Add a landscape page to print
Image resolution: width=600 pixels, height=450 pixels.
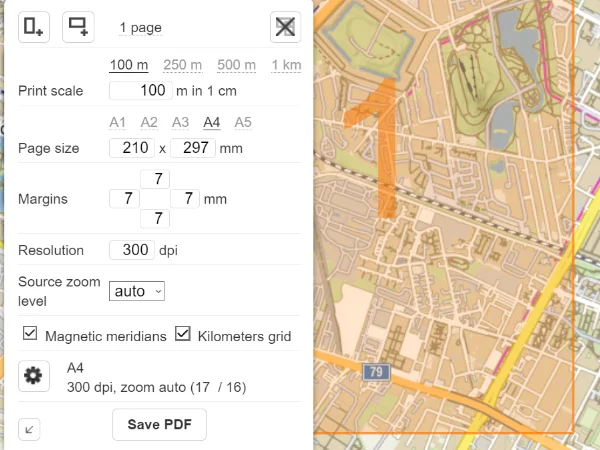(x=78, y=27)
